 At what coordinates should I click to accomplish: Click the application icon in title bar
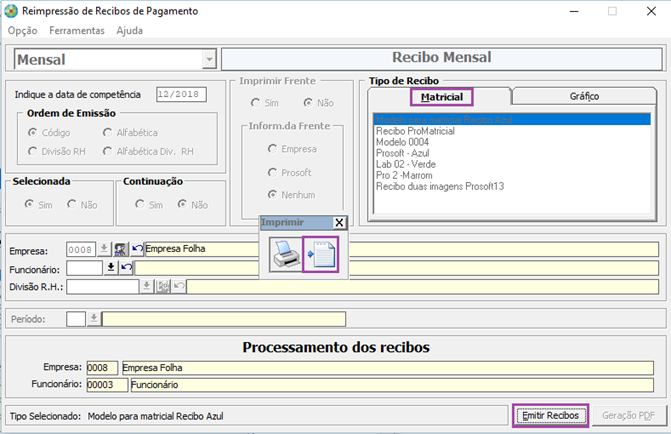click(11, 11)
